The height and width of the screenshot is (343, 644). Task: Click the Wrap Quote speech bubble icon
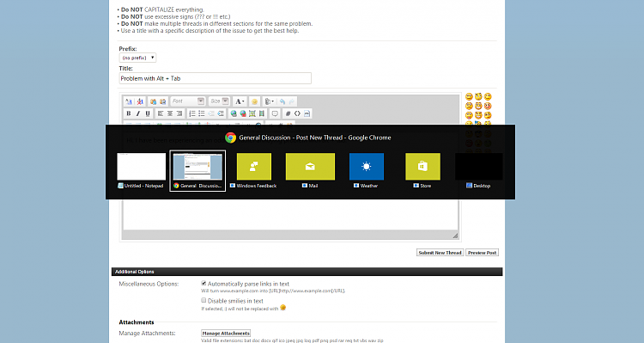coord(275,113)
